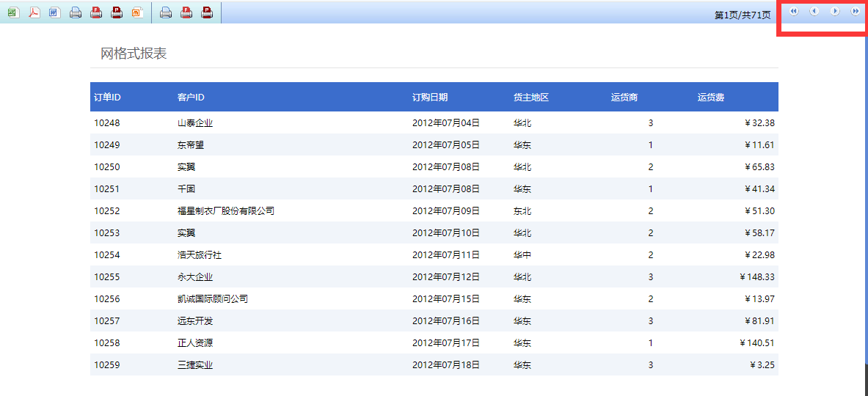Click the 订单ID column header

tap(107, 98)
